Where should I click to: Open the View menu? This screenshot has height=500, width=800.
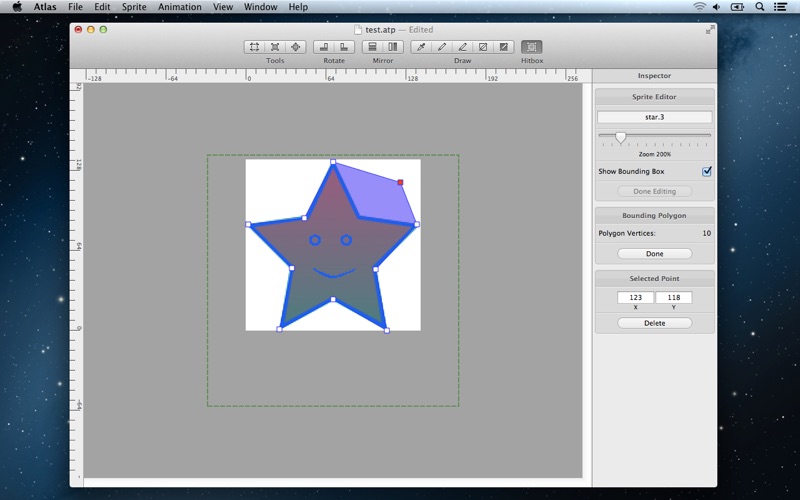tap(222, 7)
